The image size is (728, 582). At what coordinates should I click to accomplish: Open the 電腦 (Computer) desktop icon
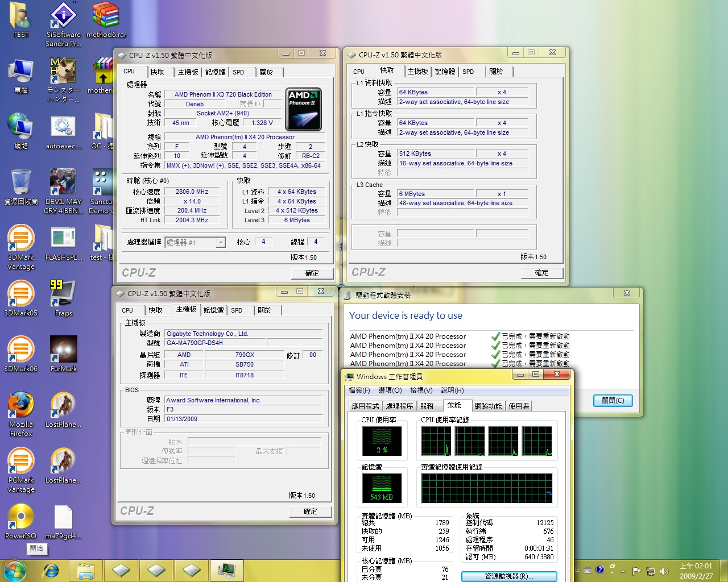click(x=21, y=76)
